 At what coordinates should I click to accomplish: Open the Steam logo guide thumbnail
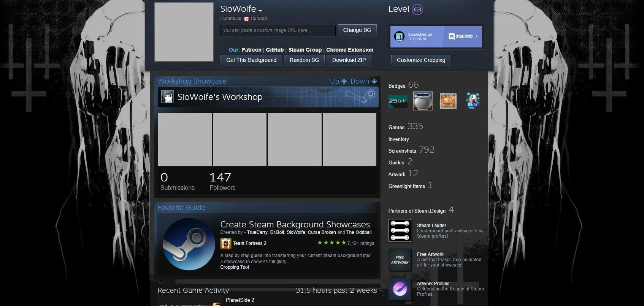[189, 244]
